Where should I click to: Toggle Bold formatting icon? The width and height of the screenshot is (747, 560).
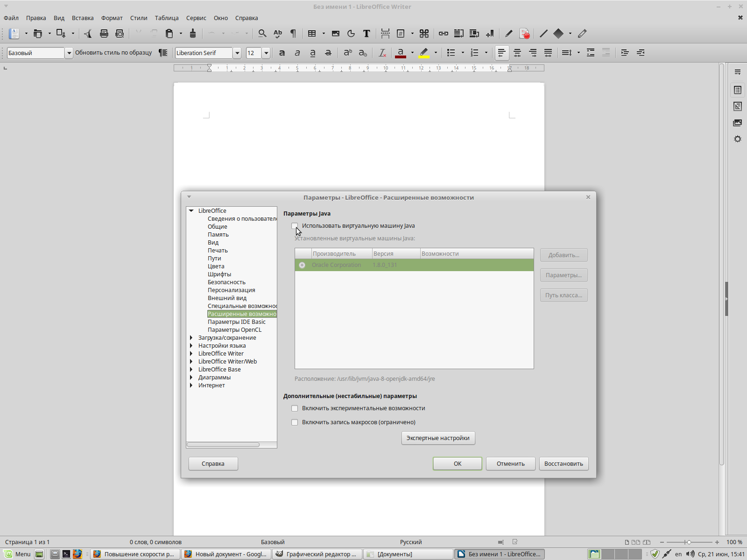coord(282,53)
